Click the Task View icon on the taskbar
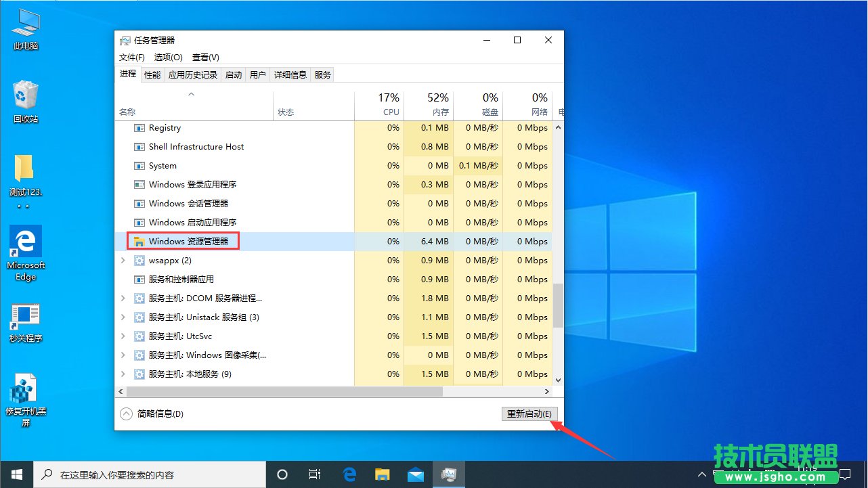Viewport: 868px width, 488px height. click(x=314, y=474)
